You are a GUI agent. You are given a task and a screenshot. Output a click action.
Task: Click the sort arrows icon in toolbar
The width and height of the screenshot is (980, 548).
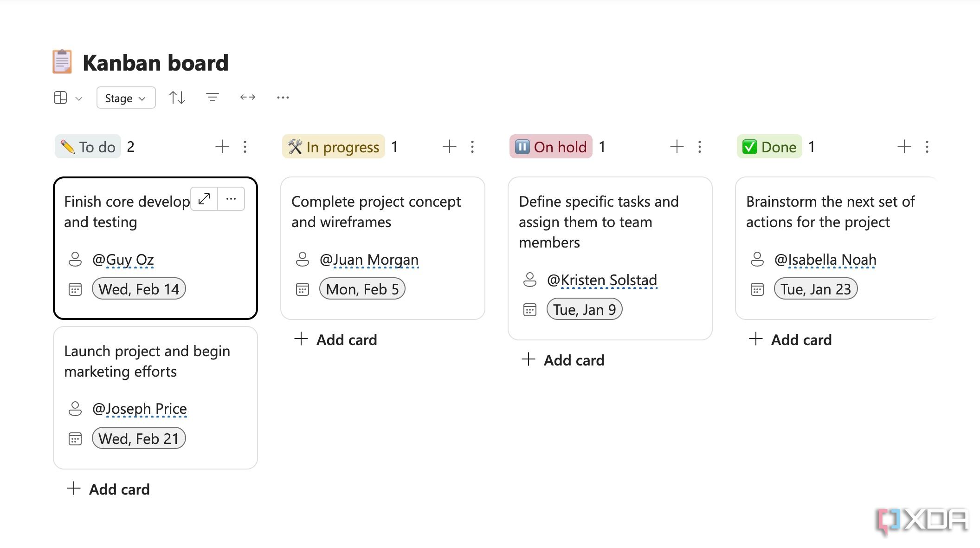pos(177,98)
